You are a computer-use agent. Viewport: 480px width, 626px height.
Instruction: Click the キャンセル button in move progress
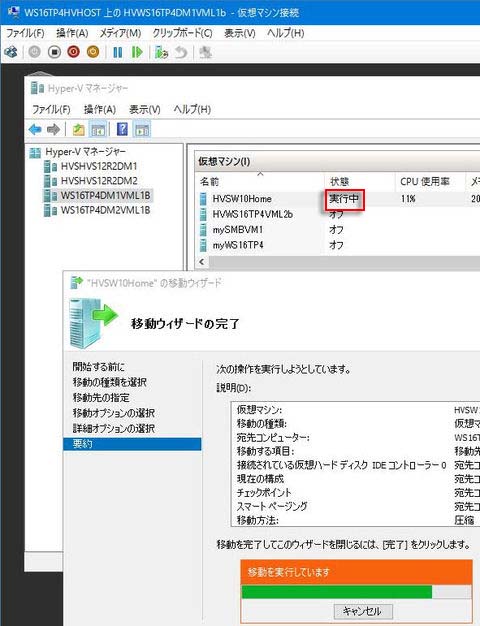coord(363,611)
